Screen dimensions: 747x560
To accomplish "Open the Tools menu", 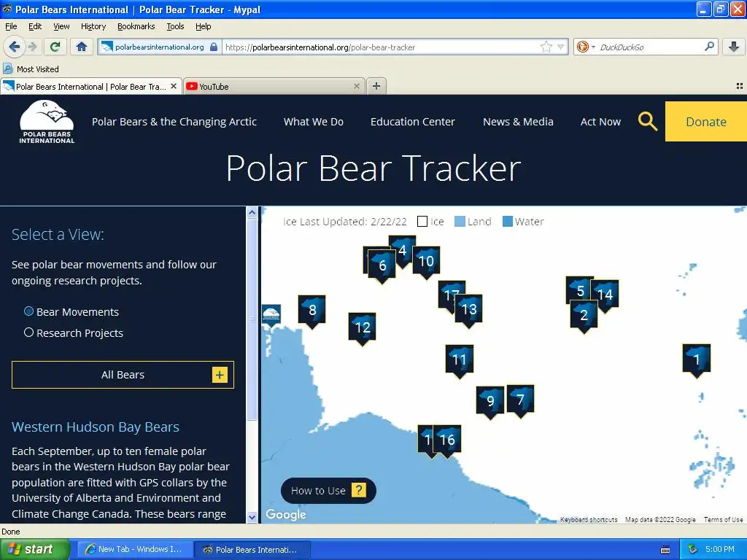I will pyautogui.click(x=175, y=26).
